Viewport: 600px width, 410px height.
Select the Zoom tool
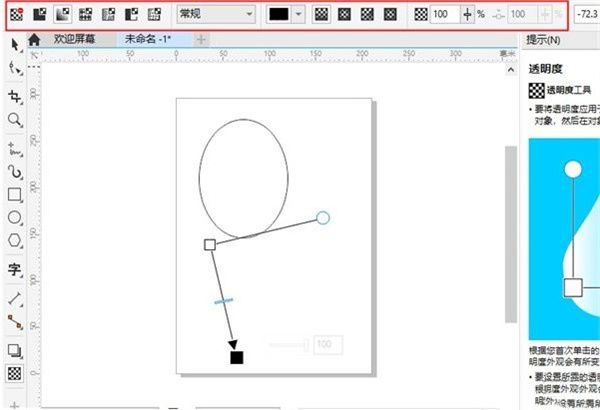point(15,120)
